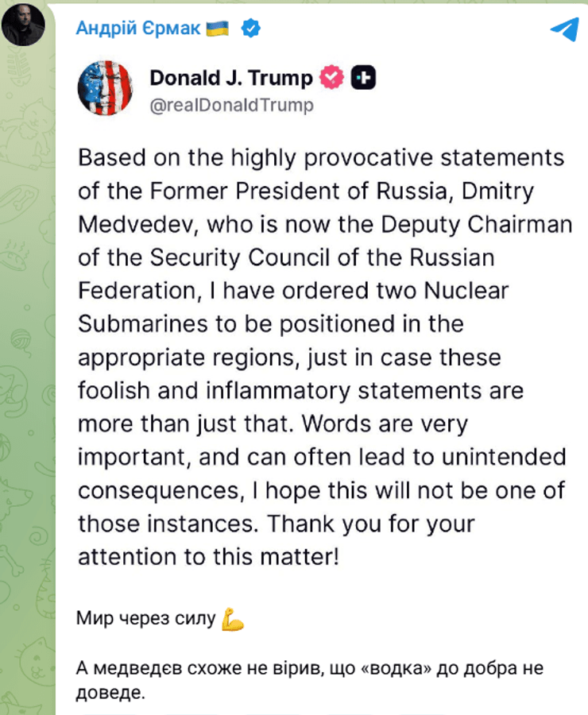This screenshot has height=715, width=588.
Task: Click the pink verified checkmark badge
Action: coord(331,77)
